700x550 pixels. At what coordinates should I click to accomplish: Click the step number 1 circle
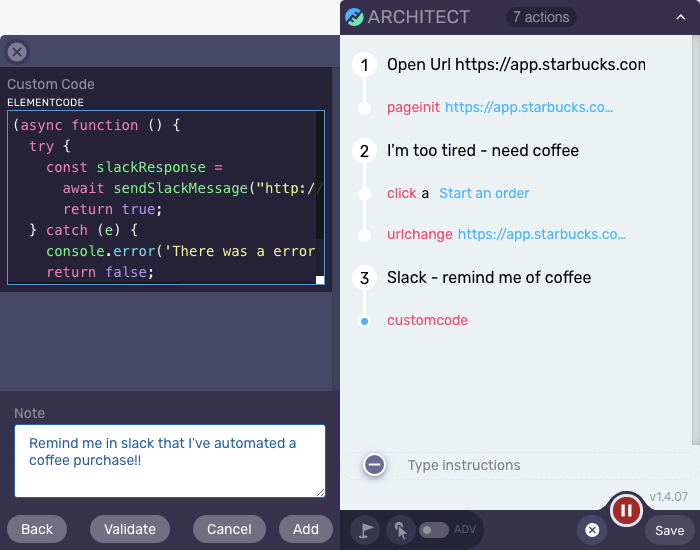[364, 65]
